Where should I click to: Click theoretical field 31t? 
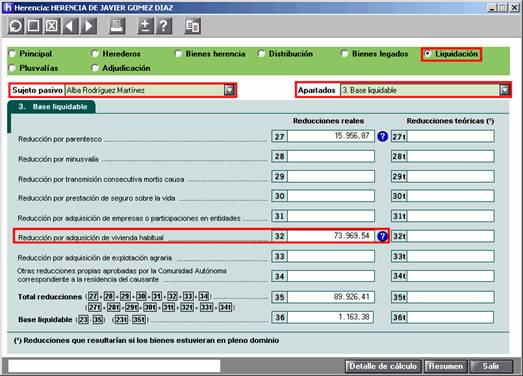pos(451,216)
